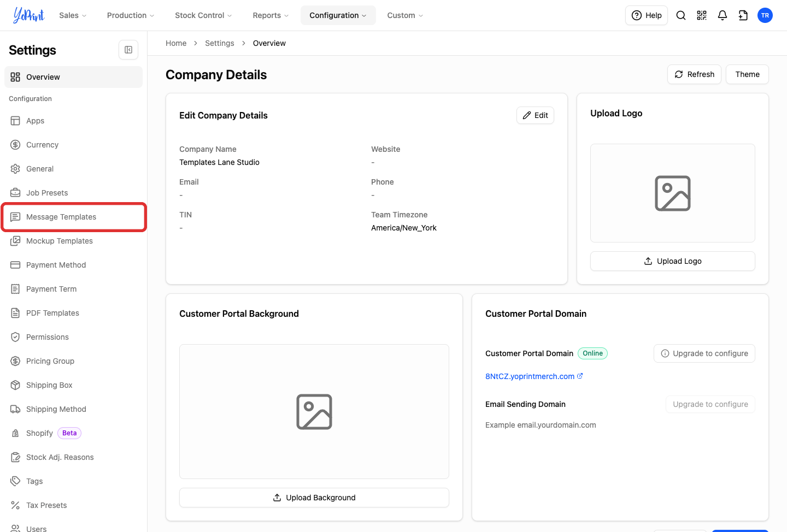Open Shipping Box settings
Screen dimensions: 787x532
pos(73,385)
